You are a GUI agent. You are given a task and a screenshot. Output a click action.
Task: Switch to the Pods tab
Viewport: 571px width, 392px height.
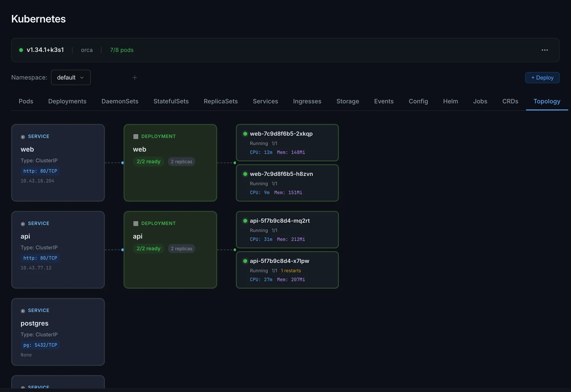[26, 101]
